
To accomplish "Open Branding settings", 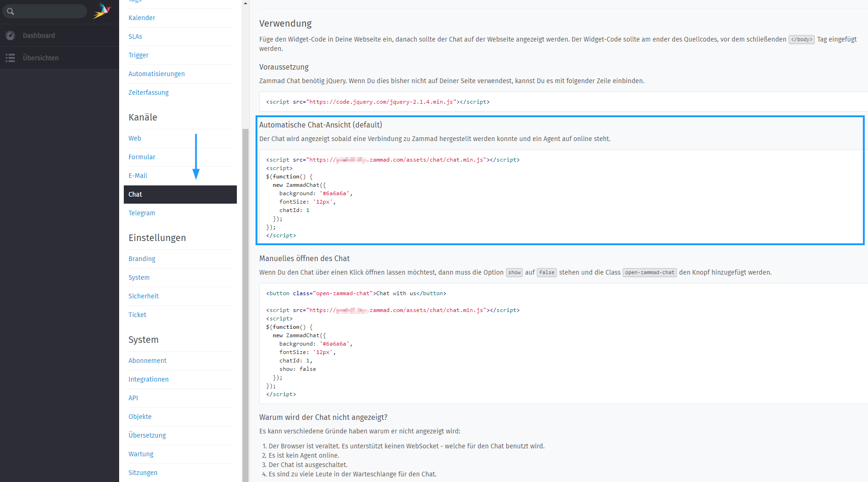I will (142, 259).
